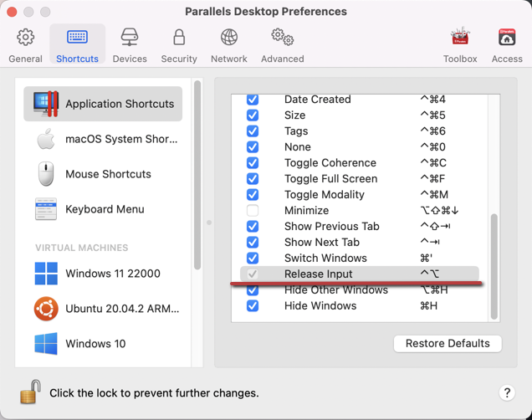
Task: Disable the Toggle Coherence shortcut
Action: click(x=253, y=163)
